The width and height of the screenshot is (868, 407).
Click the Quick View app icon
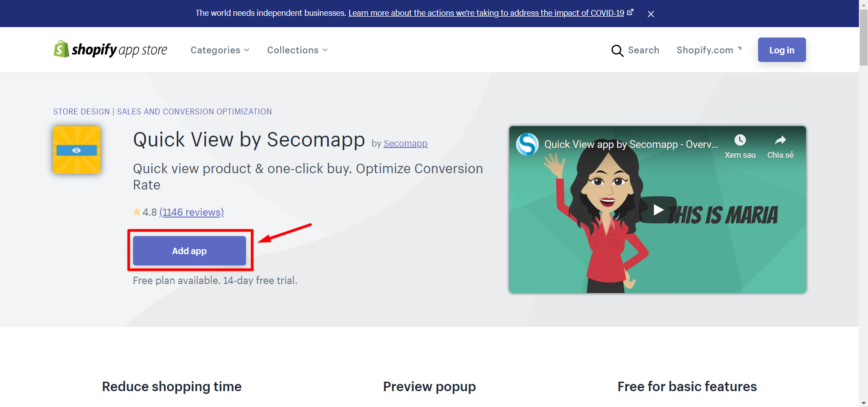click(76, 150)
